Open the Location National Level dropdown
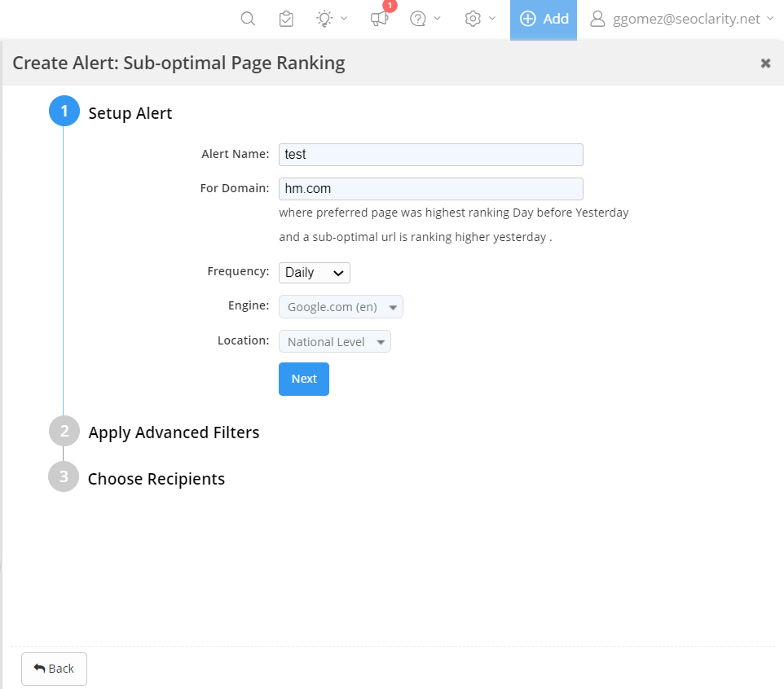 [x=335, y=342]
